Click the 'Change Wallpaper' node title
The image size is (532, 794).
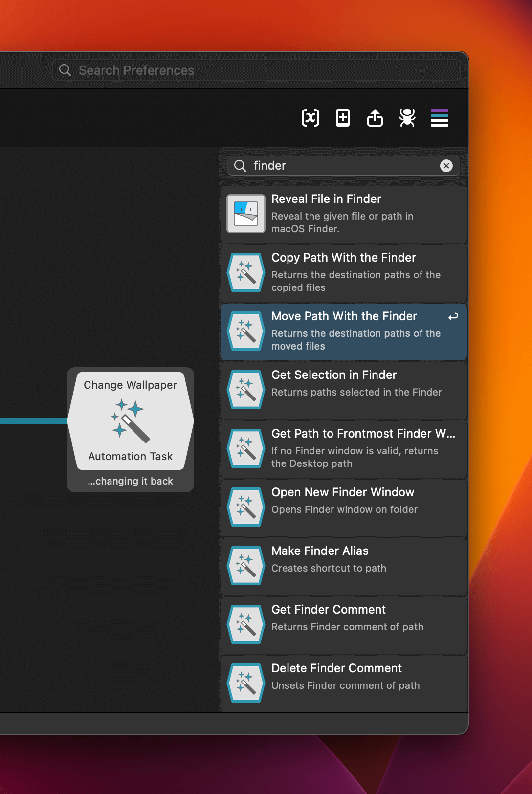[x=130, y=385]
